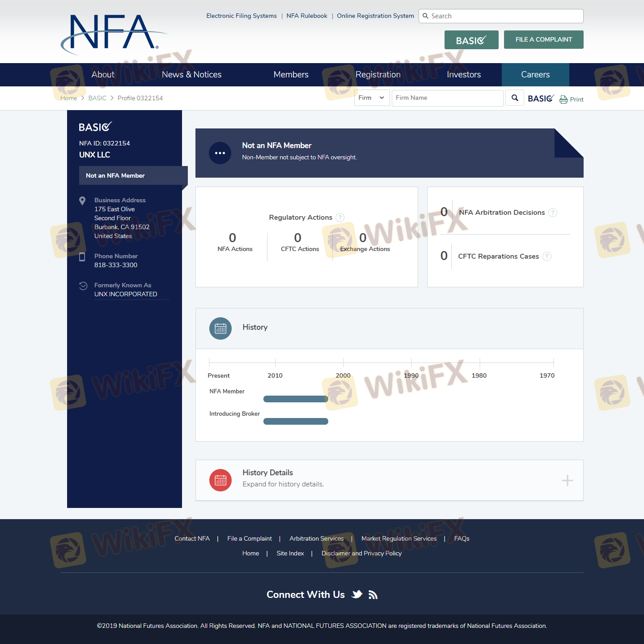Viewport: 644px width, 644px height.
Task: Click the red History Details calendar icon
Action: (220, 480)
